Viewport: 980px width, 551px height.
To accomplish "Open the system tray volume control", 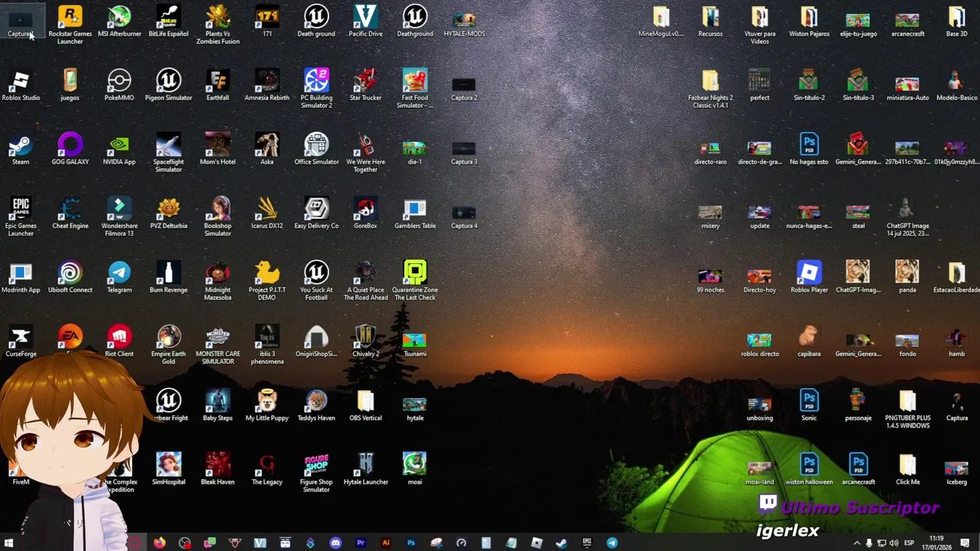I will tap(893, 543).
